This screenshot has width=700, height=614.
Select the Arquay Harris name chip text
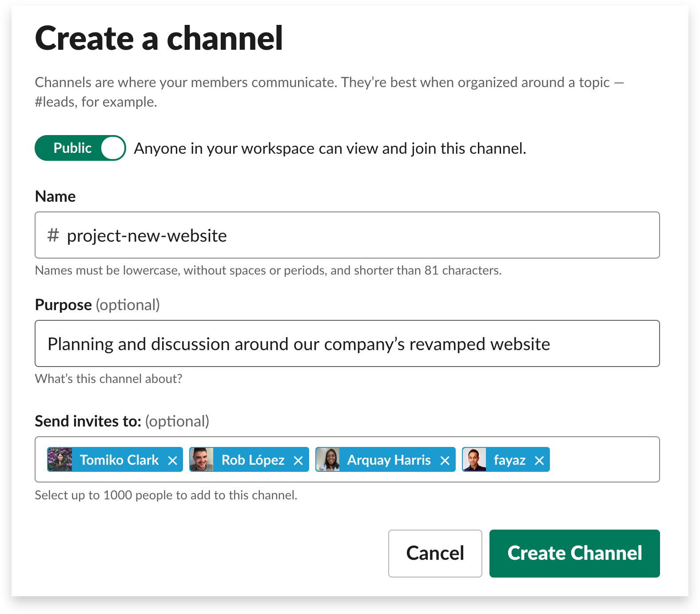click(x=389, y=460)
